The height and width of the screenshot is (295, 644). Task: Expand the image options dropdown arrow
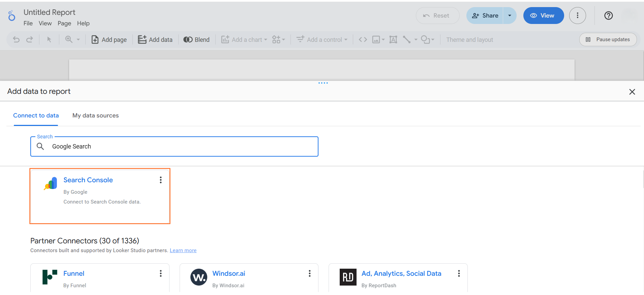(383, 39)
